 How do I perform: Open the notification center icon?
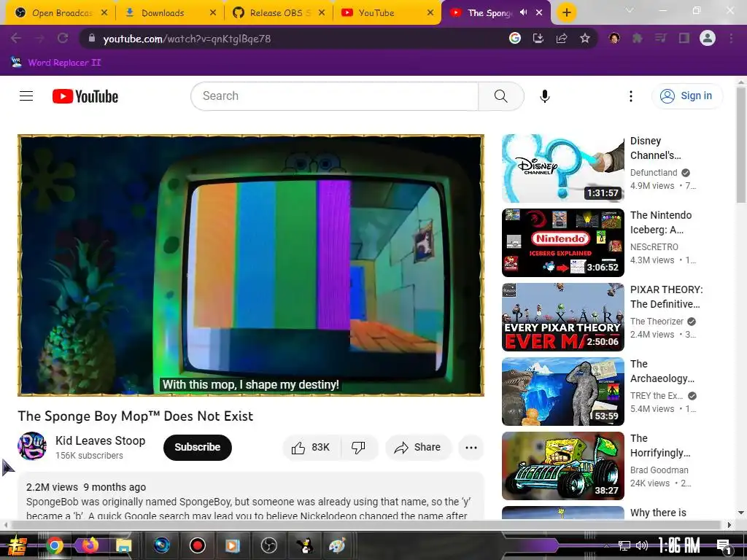click(724, 545)
